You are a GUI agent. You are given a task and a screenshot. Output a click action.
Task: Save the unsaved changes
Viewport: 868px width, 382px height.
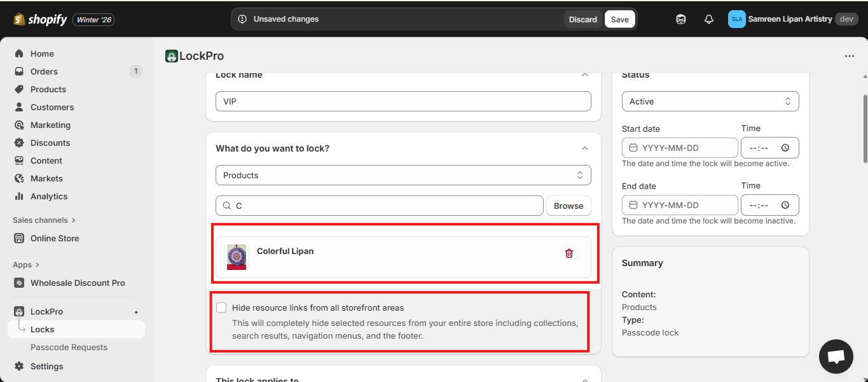(x=619, y=19)
